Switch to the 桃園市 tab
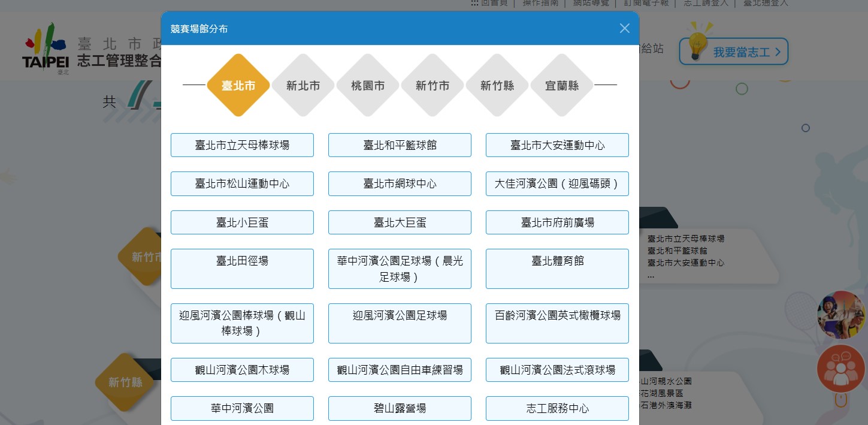Viewport: 868px width, 425px height. coord(368,86)
